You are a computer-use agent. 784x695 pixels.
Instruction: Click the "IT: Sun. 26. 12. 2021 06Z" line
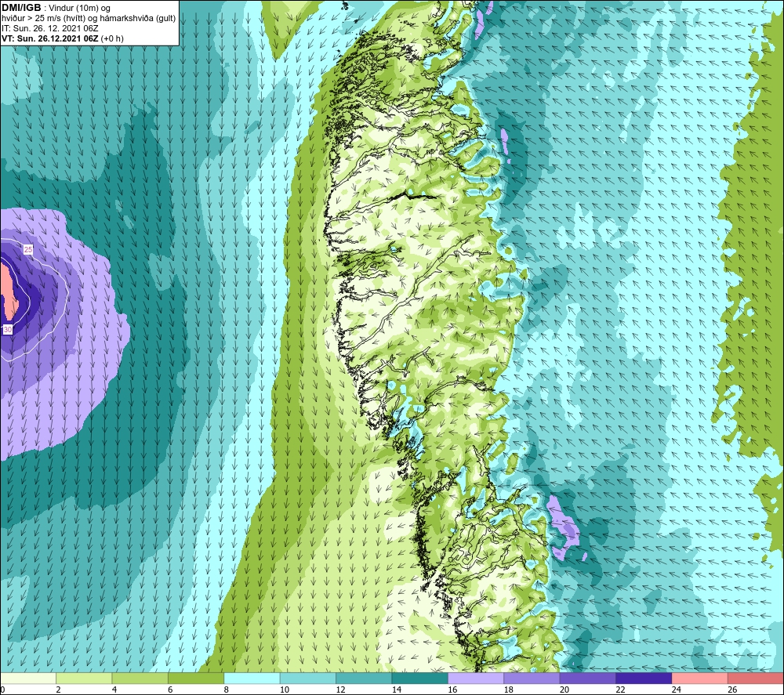click(x=50, y=28)
